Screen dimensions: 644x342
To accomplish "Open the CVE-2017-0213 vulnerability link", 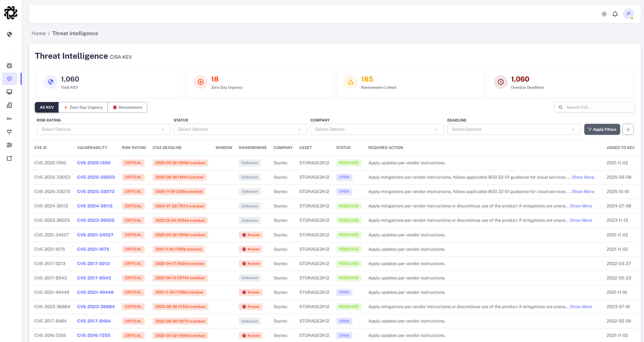I will (x=93, y=264).
